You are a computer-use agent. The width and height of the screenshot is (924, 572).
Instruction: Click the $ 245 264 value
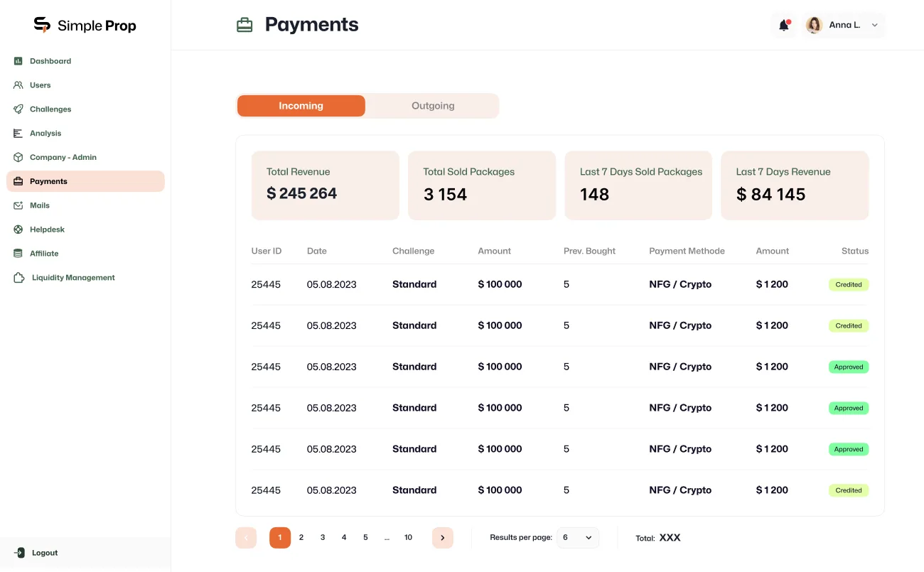(301, 194)
